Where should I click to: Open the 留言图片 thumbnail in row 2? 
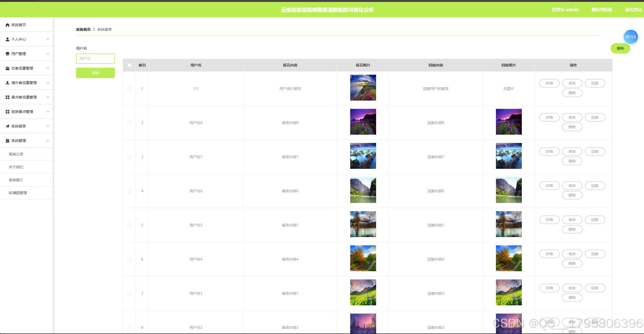pos(363,122)
